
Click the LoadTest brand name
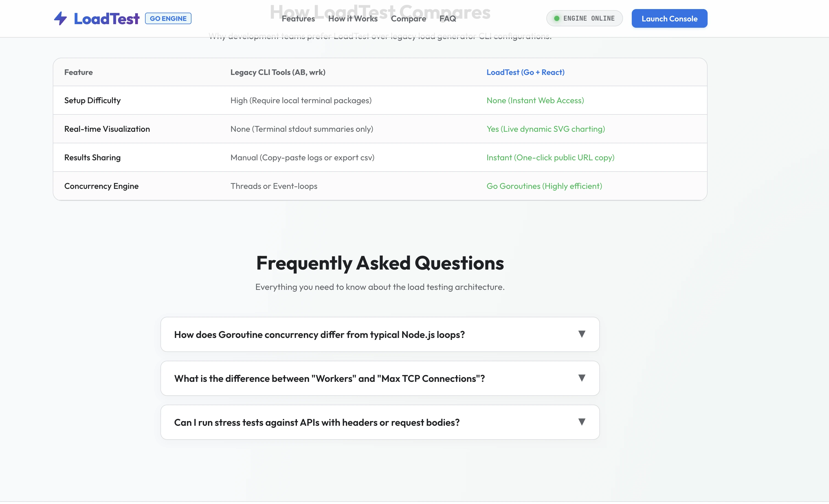pyautogui.click(x=106, y=18)
